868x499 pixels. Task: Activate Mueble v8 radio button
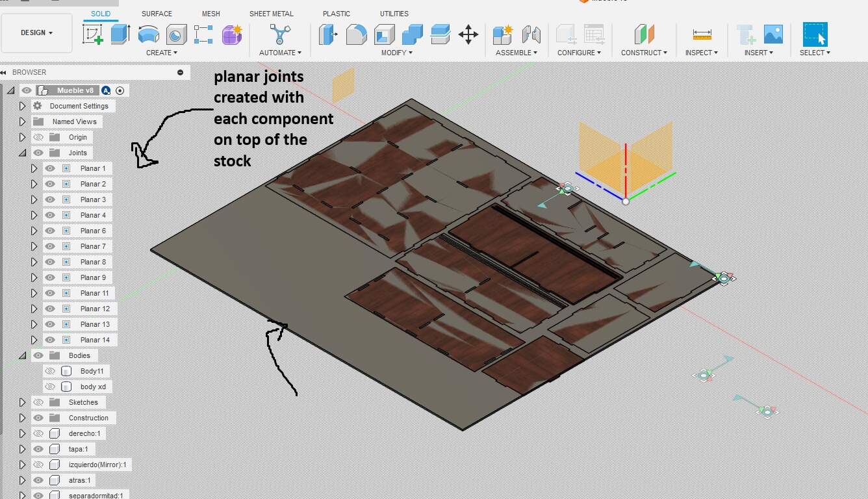[x=120, y=90]
